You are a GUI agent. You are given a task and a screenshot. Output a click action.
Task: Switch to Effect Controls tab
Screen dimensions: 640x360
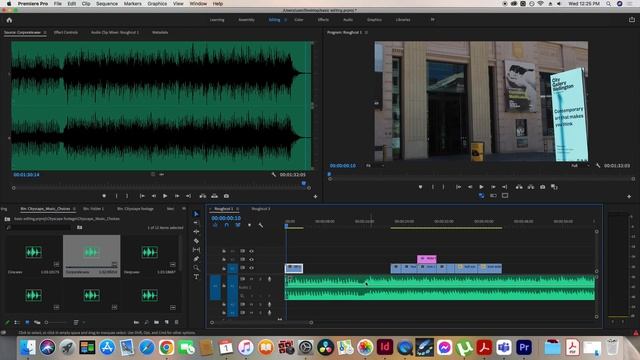(x=66, y=32)
